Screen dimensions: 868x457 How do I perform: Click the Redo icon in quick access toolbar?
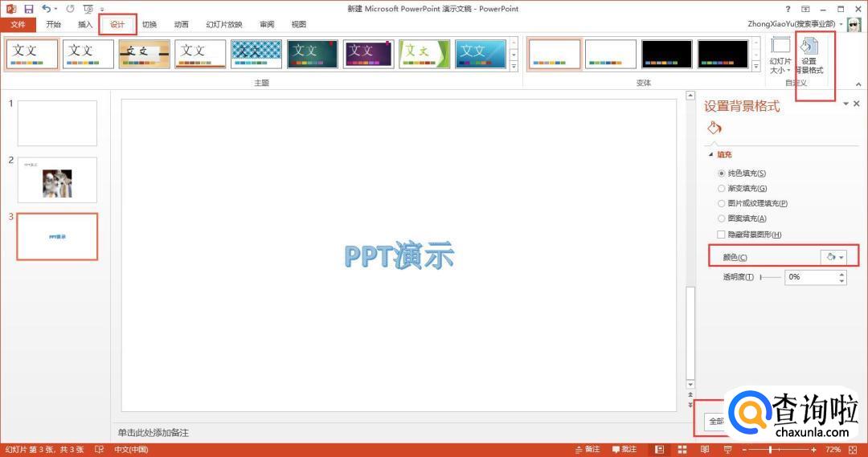point(70,9)
